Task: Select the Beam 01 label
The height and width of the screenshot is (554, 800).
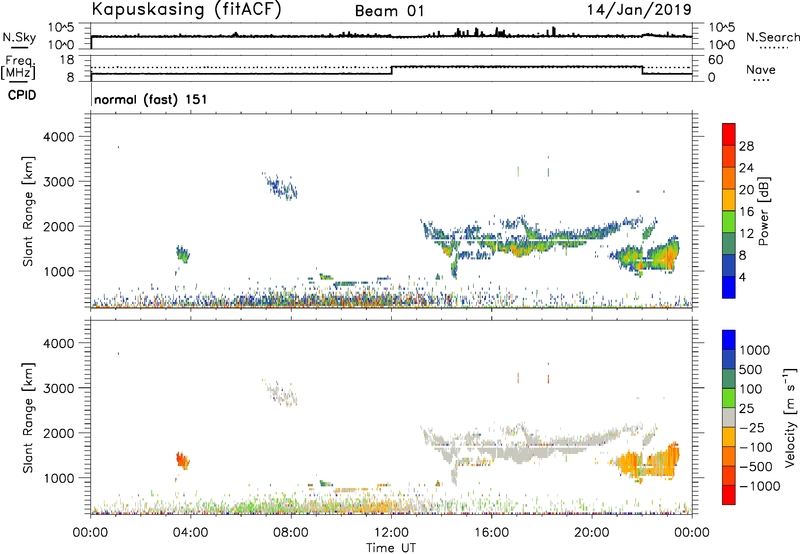Action: tap(389, 11)
